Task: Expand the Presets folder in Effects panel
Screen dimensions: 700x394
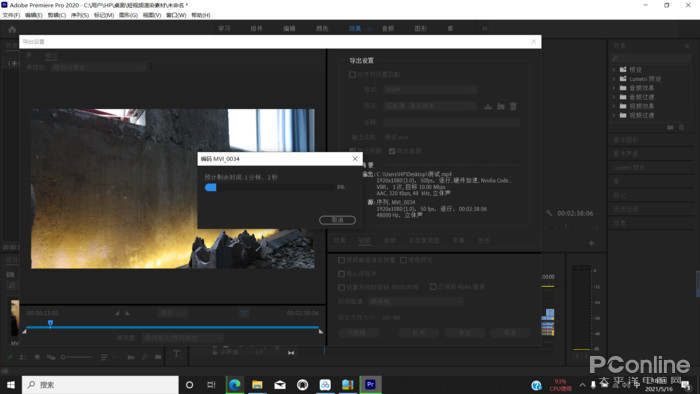Action: 614,70
